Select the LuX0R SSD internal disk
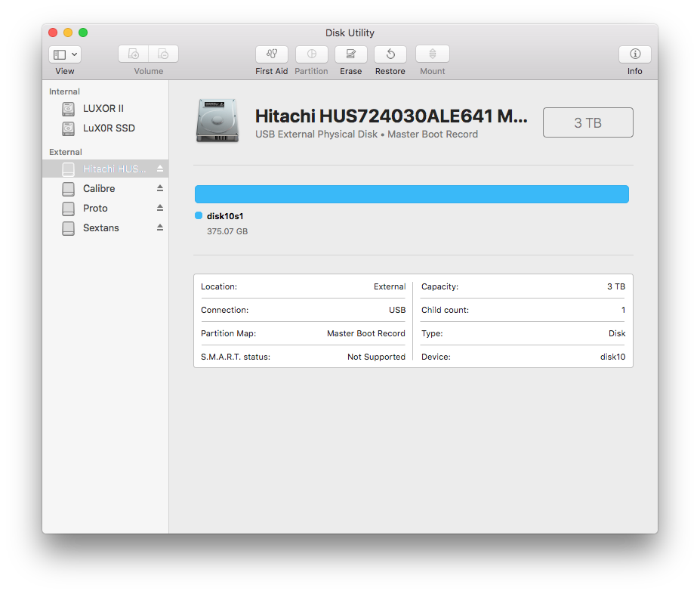Screen dimensions: 700x594 tap(106, 128)
